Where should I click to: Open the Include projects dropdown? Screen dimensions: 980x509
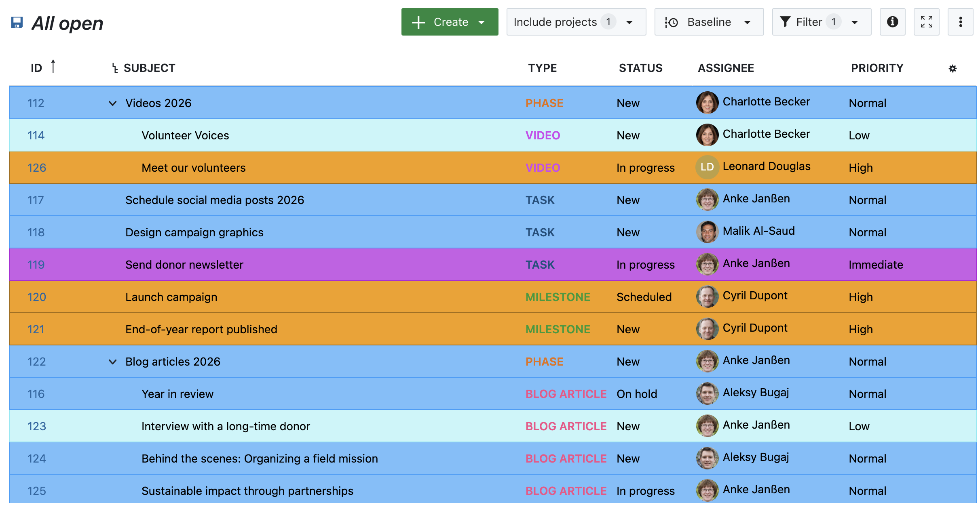[x=576, y=22]
